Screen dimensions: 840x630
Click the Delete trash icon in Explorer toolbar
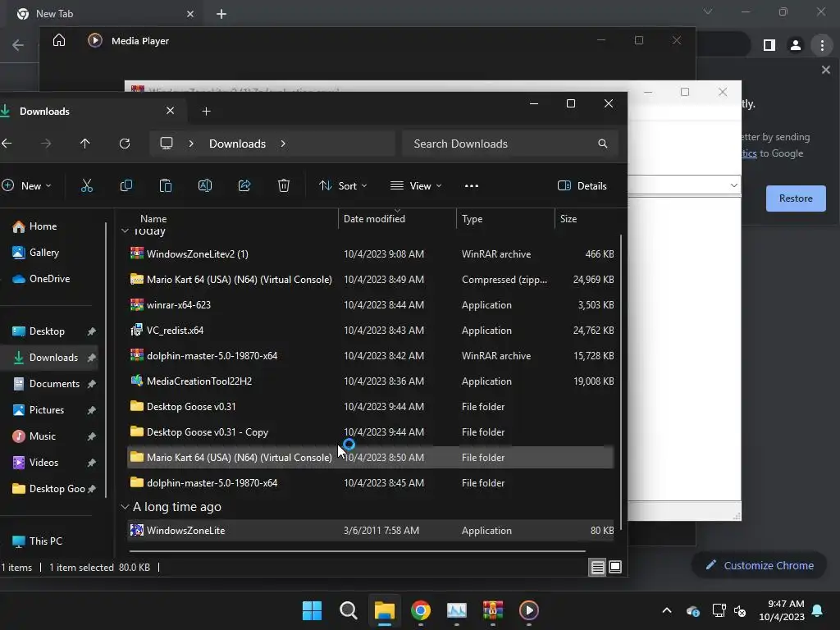[284, 186]
